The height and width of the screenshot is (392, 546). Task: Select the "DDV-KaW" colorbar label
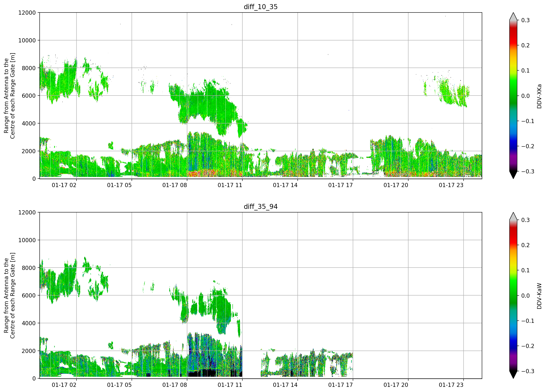[539, 296]
